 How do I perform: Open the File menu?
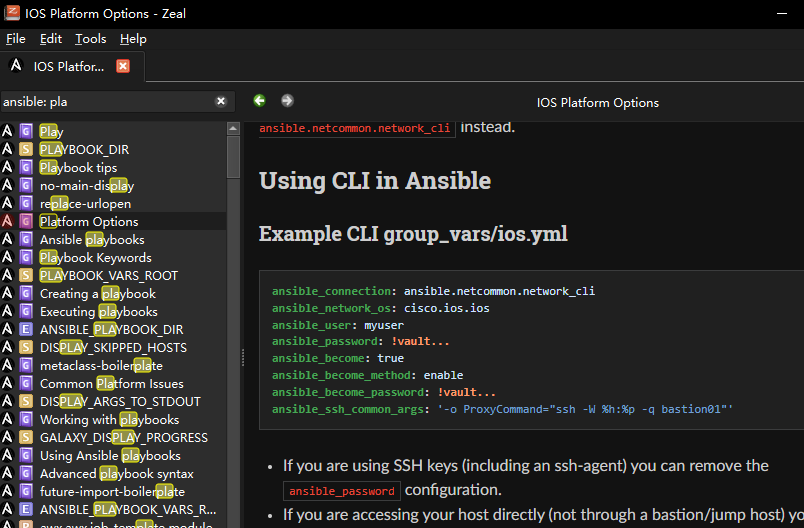pyautogui.click(x=15, y=39)
